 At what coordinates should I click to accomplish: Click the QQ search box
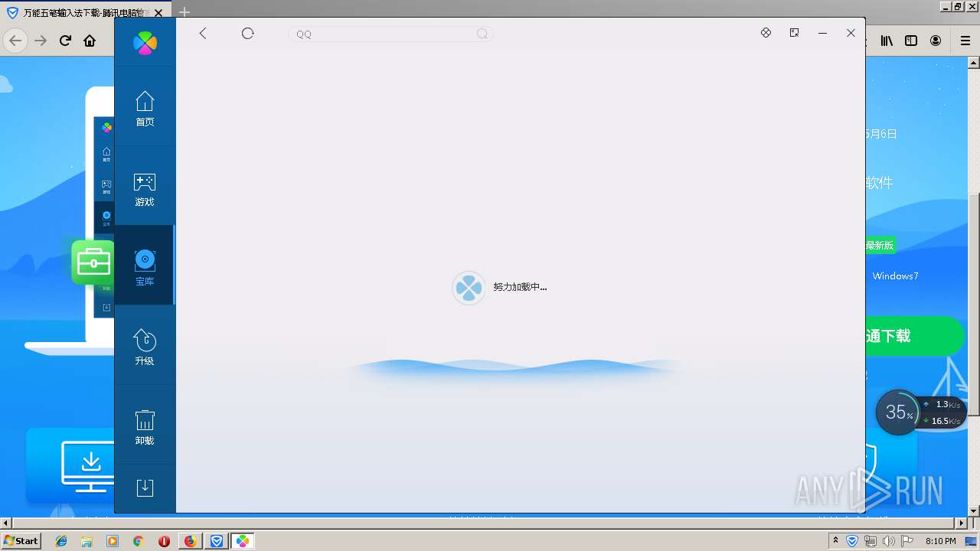point(390,34)
